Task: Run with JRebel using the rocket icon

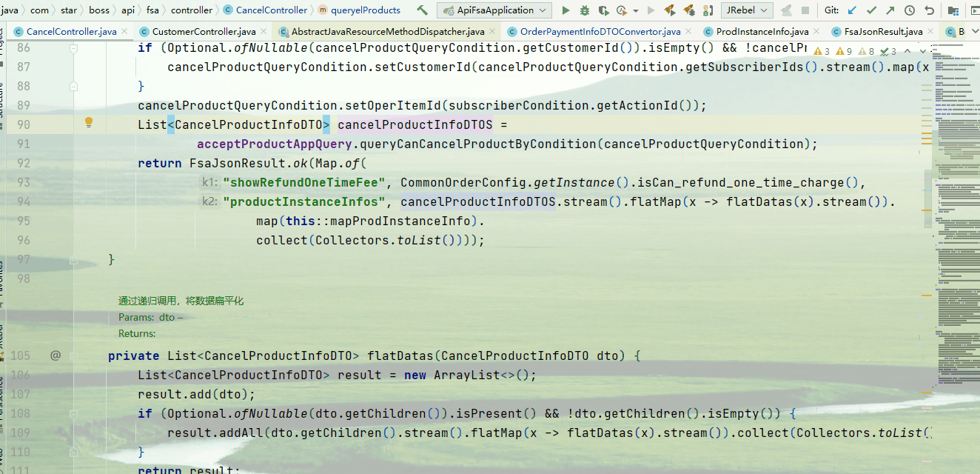Action: (x=670, y=10)
